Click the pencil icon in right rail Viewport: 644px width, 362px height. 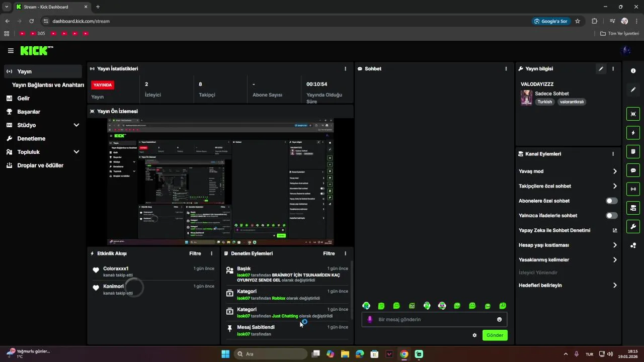[x=633, y=89]
